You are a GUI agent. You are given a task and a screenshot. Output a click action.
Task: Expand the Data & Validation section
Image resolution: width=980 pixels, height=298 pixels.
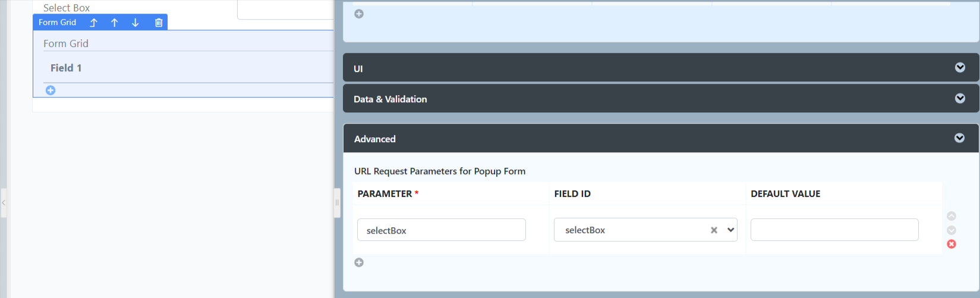tap(960, 99)
